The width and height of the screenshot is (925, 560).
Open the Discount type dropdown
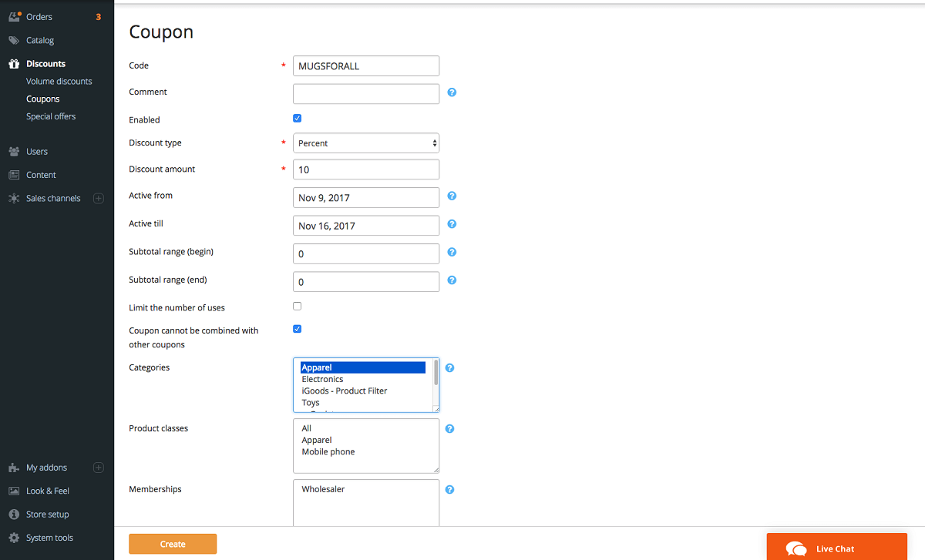click(x=366, y=143)
